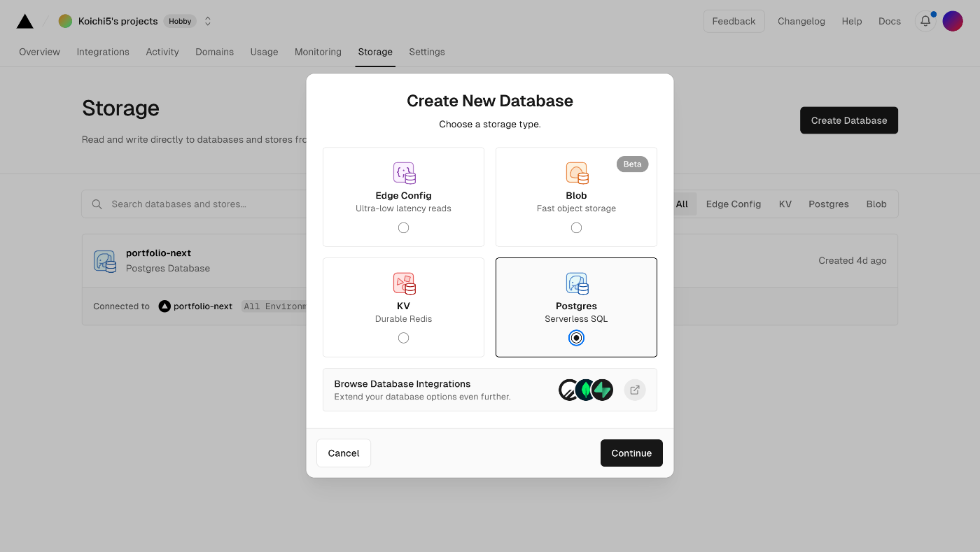Click the Storage page heading
The height and width of the screenshot is (552, 980).
(120, 108)
